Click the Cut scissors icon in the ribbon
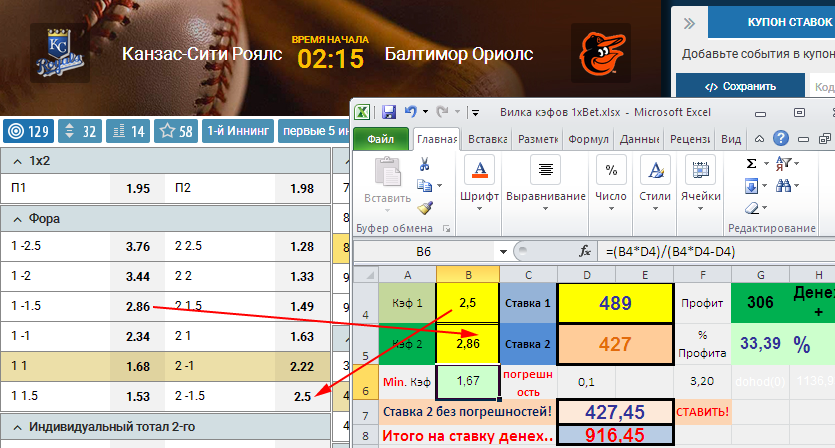 click(424, 164)
